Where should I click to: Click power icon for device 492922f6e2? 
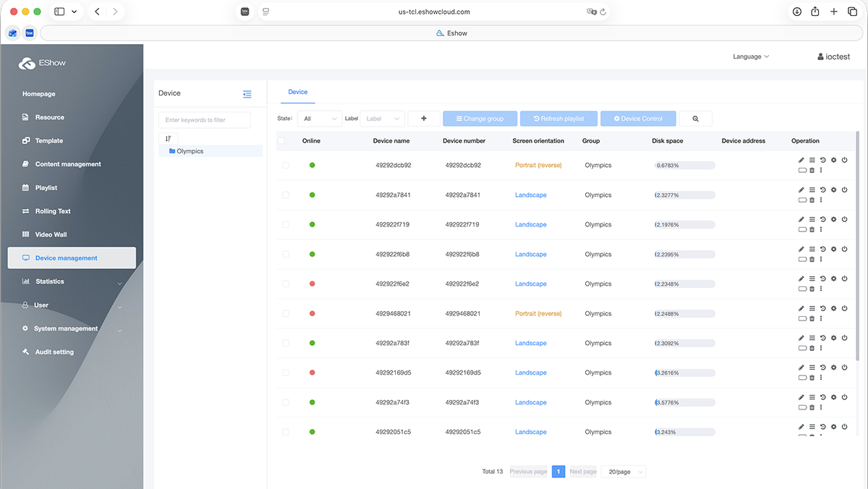(x=844, y=278)
